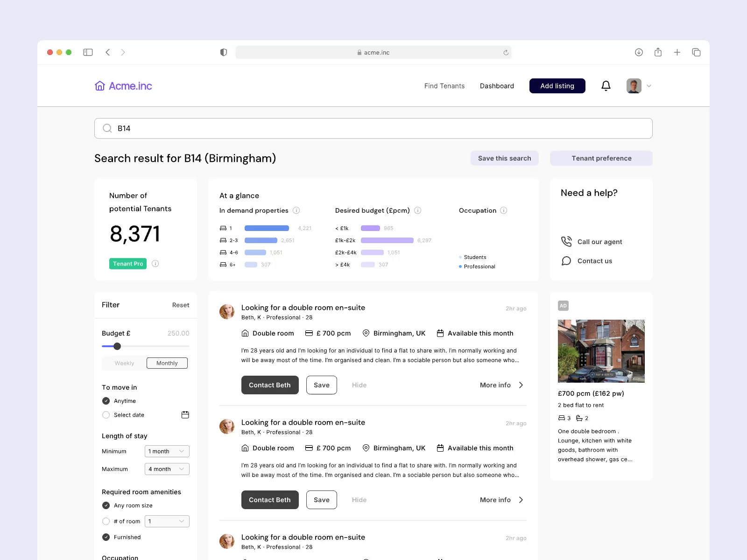
Task: Click the chat bubble icon beside Contact us
Action: coord(566,261)
